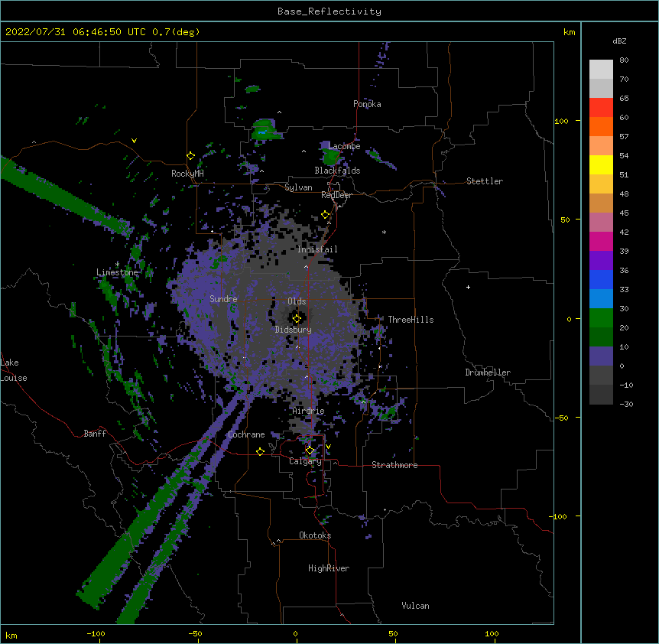Pick the slate purple 0–10 dBZ swatch

[601, 356]
